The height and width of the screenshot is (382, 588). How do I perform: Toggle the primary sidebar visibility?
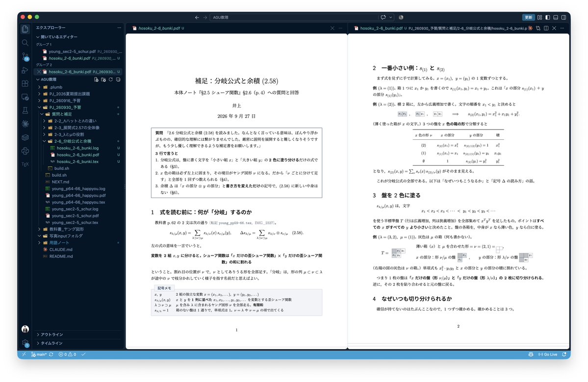[x=548, y=17]
